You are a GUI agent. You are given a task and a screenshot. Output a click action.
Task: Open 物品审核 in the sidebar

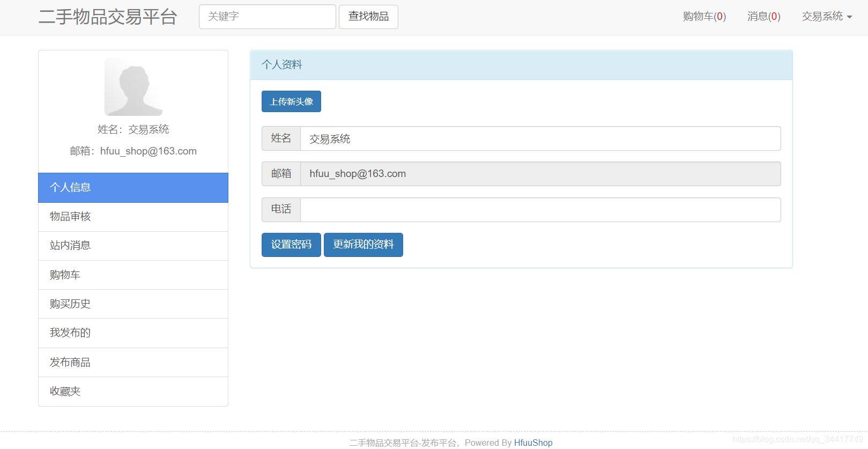click(133, 217)
